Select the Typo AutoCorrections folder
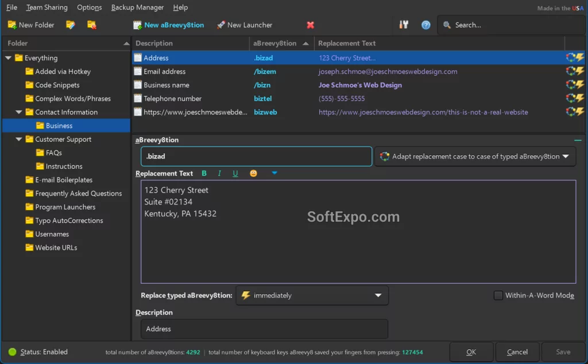Image resolution: width=588 pixels, height=364 pixels. tap(69, 220)
